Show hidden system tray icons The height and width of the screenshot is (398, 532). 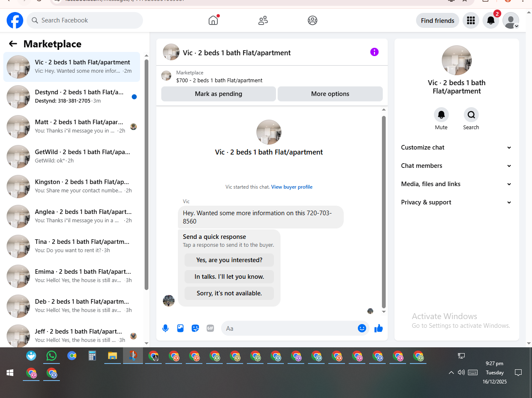coord(451,373)
